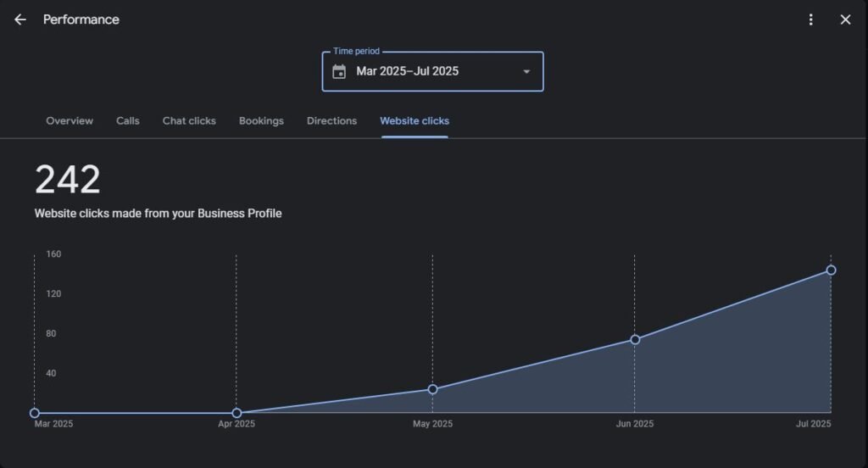
Task: Open the Mar 2025–Jul 2025 date selector
Action: 408,71
